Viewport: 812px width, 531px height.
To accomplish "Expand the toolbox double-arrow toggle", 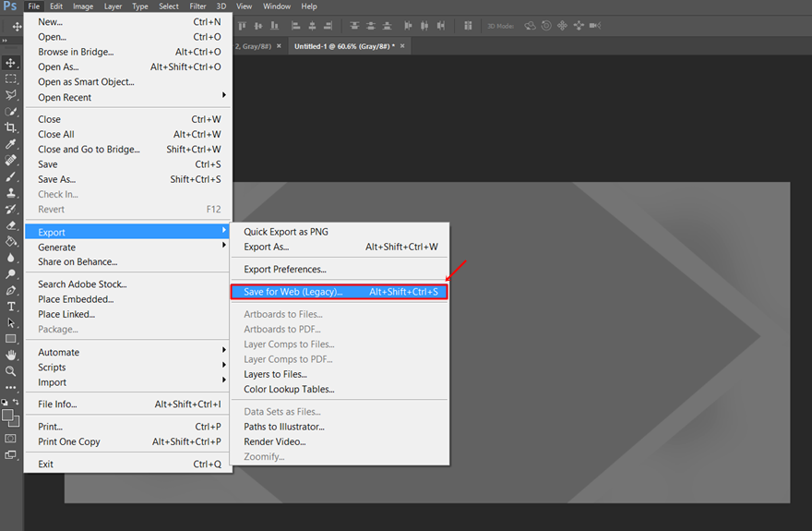I will click(5, 40).
